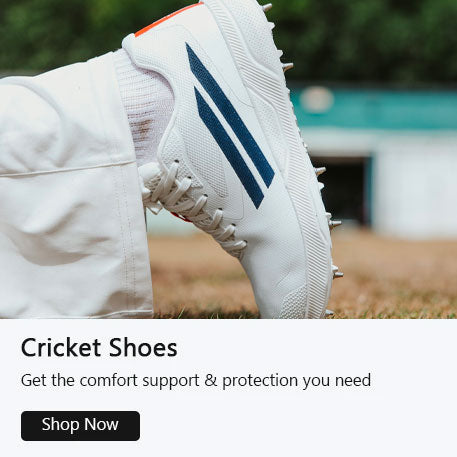
Task: Click the word "Shoes" in the title
Action: 143,348
